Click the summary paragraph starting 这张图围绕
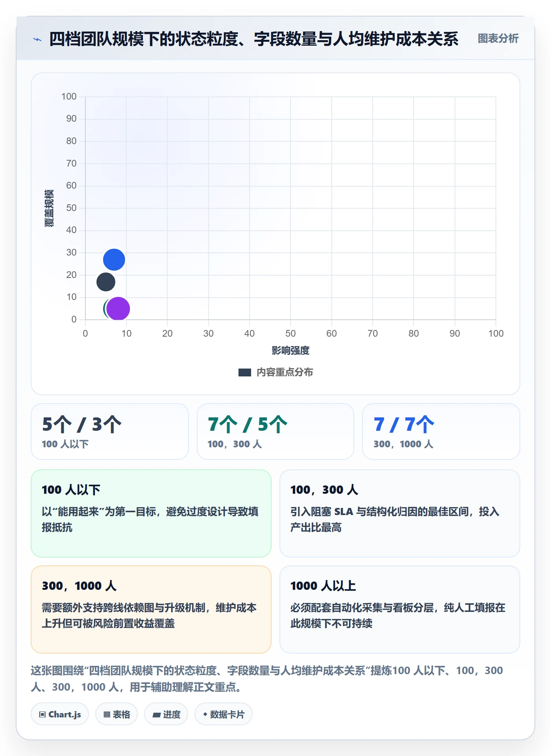Image resolution: width=551 pixels, height=756 pixels. [267, 678]
